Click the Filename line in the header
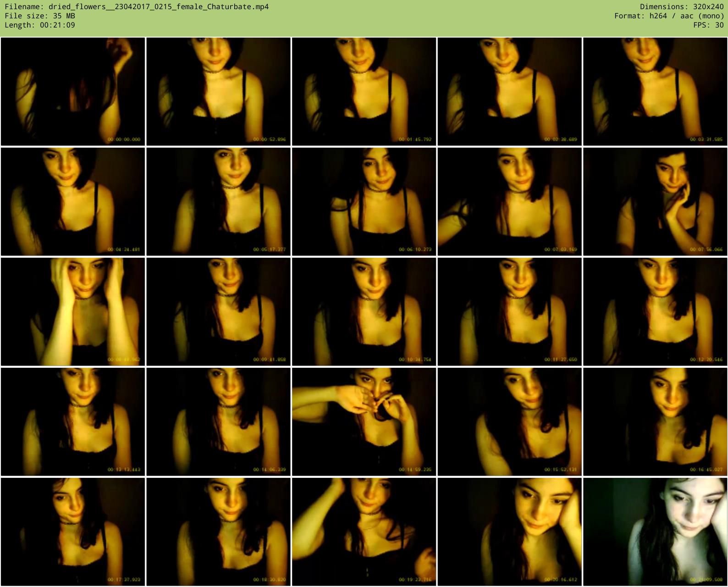 (x=137, y=7)
